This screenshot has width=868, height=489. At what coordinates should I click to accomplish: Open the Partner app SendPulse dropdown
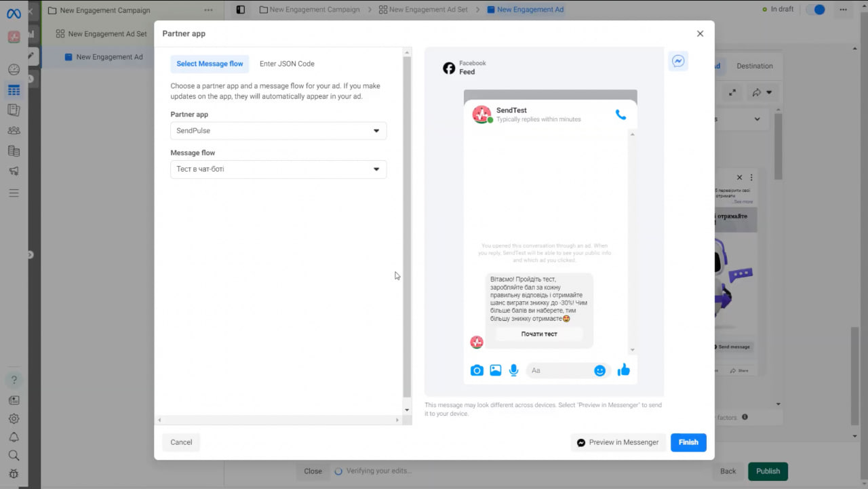pos(278,131)
